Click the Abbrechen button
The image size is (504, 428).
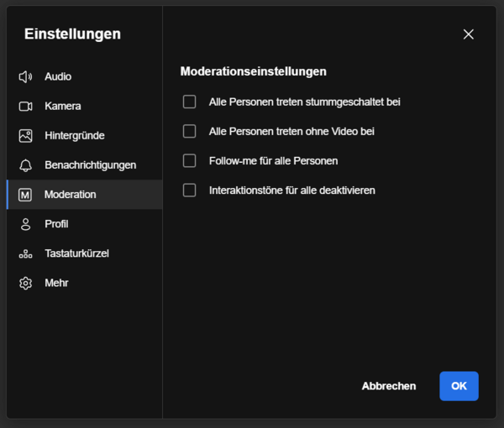coord(389,386)
